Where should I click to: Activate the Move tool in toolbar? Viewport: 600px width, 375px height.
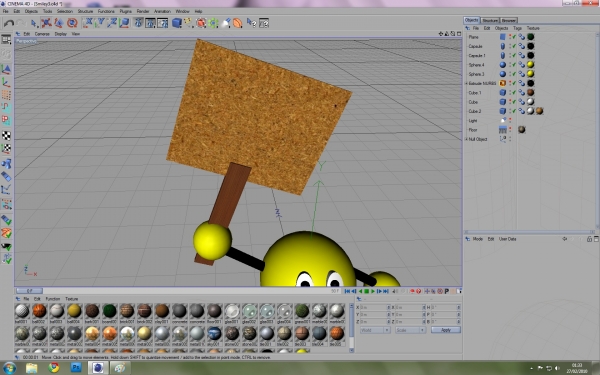[46, 23]
